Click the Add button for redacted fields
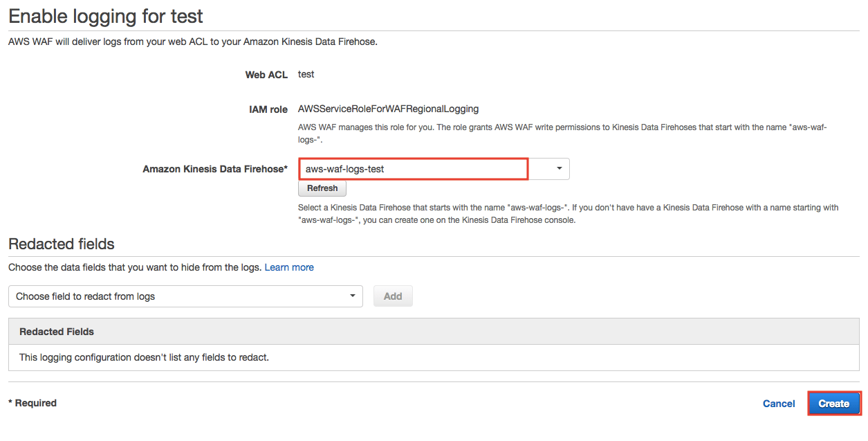This screenshot has height=441, width=868. click(x=393, y=296)
